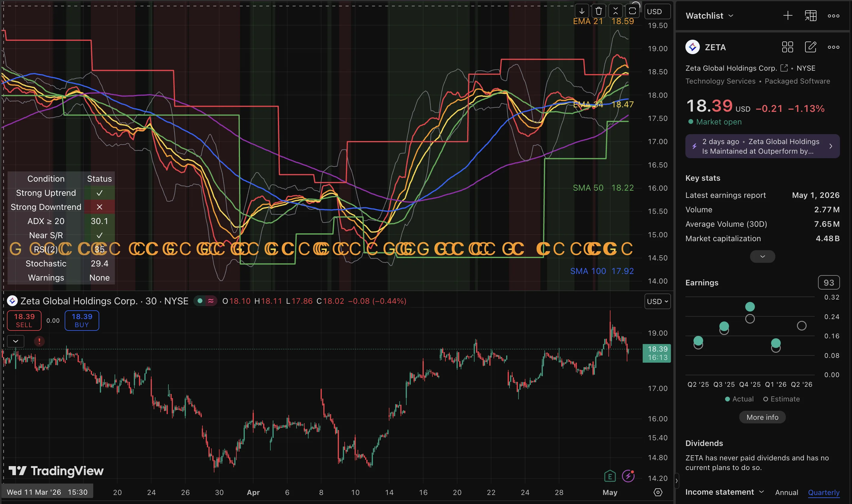
Task: Open the ZETA grid layout icon
Action: click(787, 47)
